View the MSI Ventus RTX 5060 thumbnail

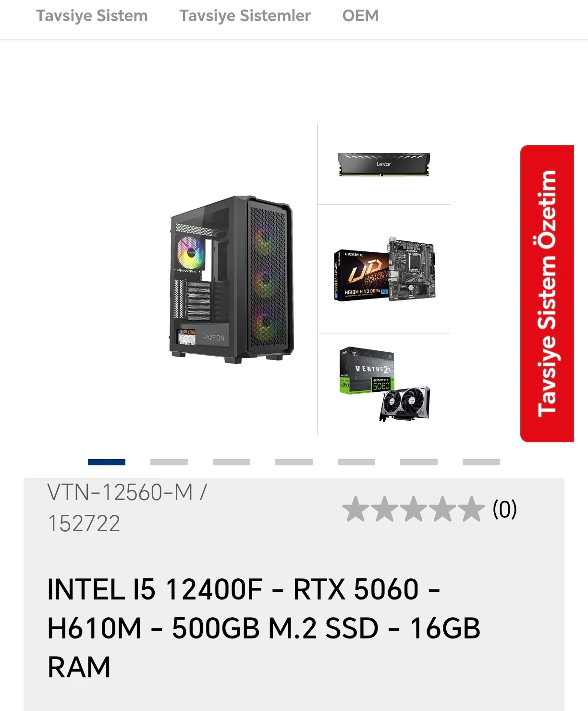(x=384, y=384)
